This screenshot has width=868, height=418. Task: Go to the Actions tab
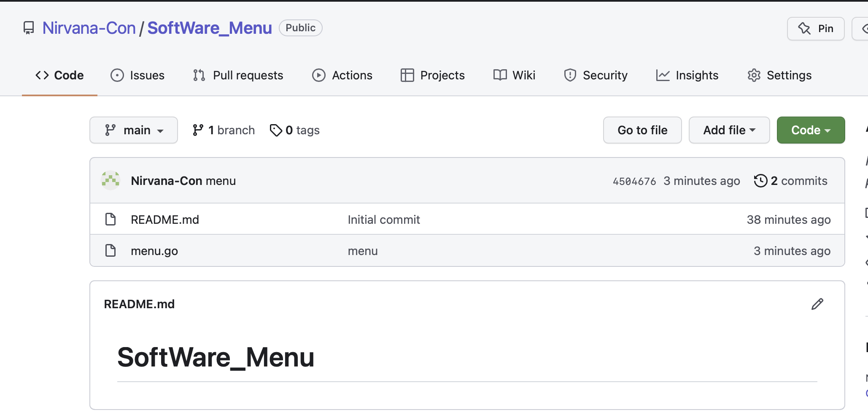pyautogui.click(x=342, y=75)
